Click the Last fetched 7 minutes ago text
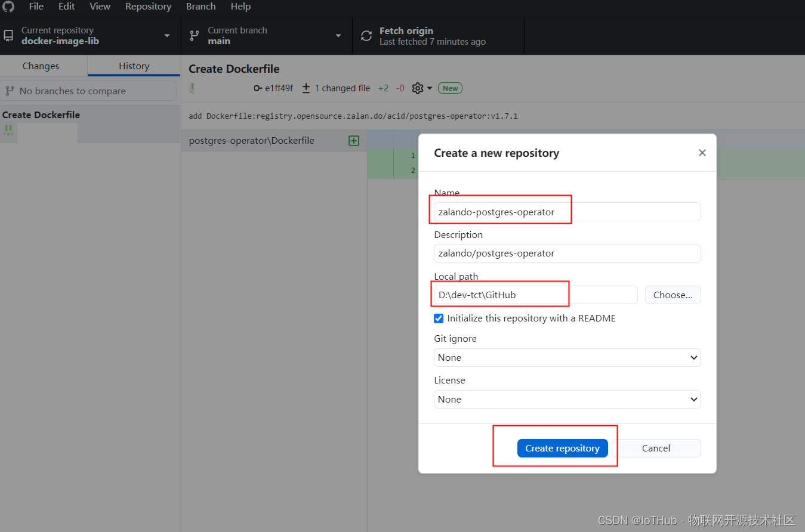Screen dimensions: 805x532 433,42
